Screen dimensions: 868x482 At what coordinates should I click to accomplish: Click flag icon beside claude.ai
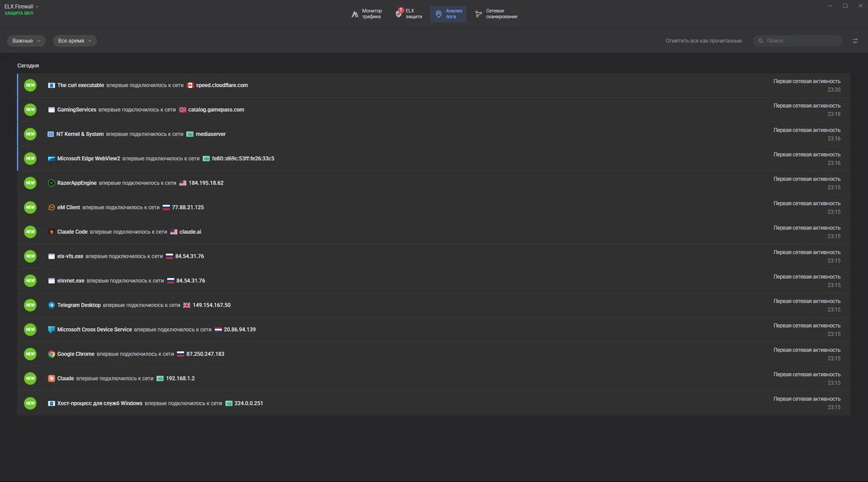174,232
